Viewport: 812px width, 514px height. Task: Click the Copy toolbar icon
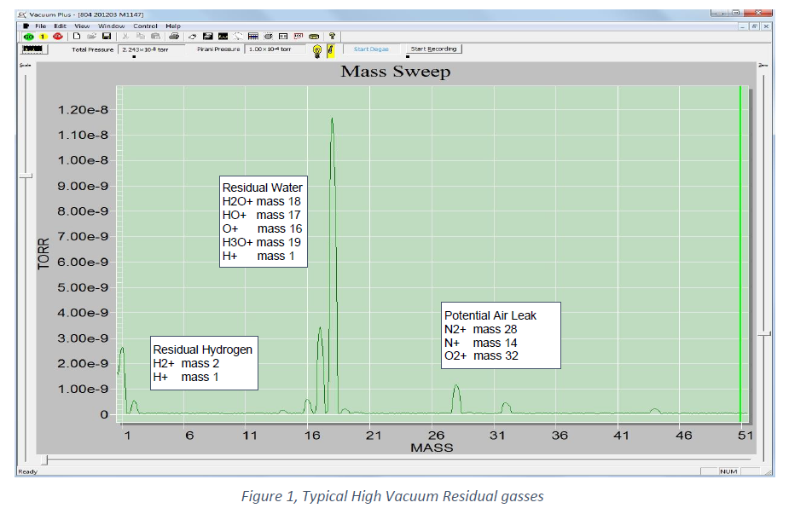[x=141, y=37]
